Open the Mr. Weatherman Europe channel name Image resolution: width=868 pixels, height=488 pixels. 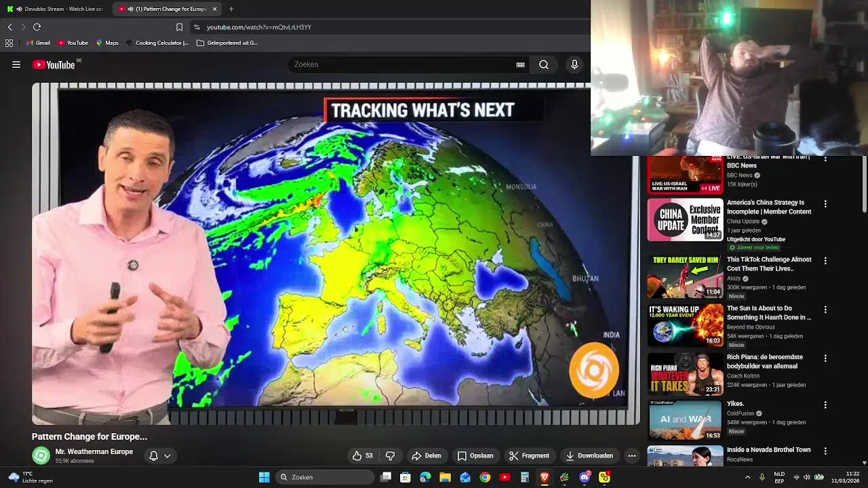[x=94, y=451]
